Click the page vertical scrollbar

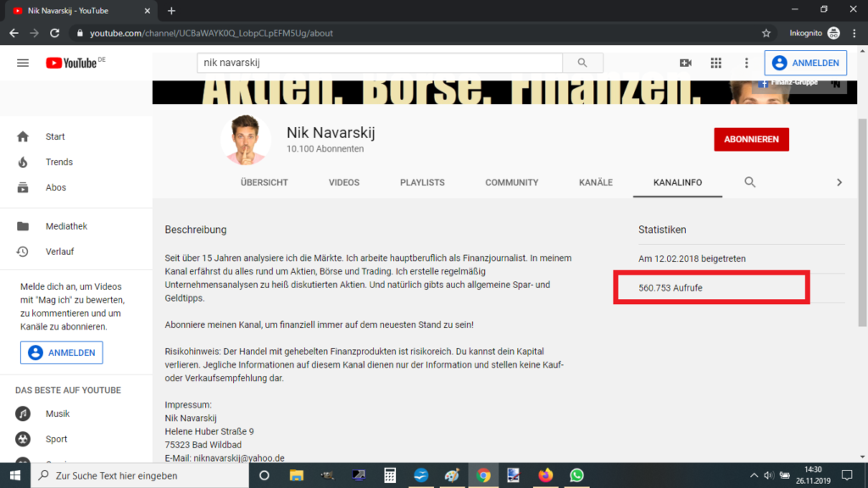862,223
